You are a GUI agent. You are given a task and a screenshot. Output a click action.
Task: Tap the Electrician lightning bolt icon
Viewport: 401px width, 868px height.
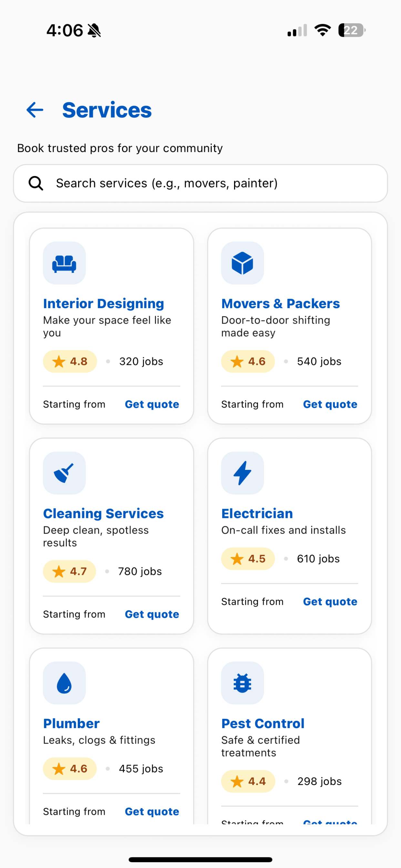(x=242, y=473)
